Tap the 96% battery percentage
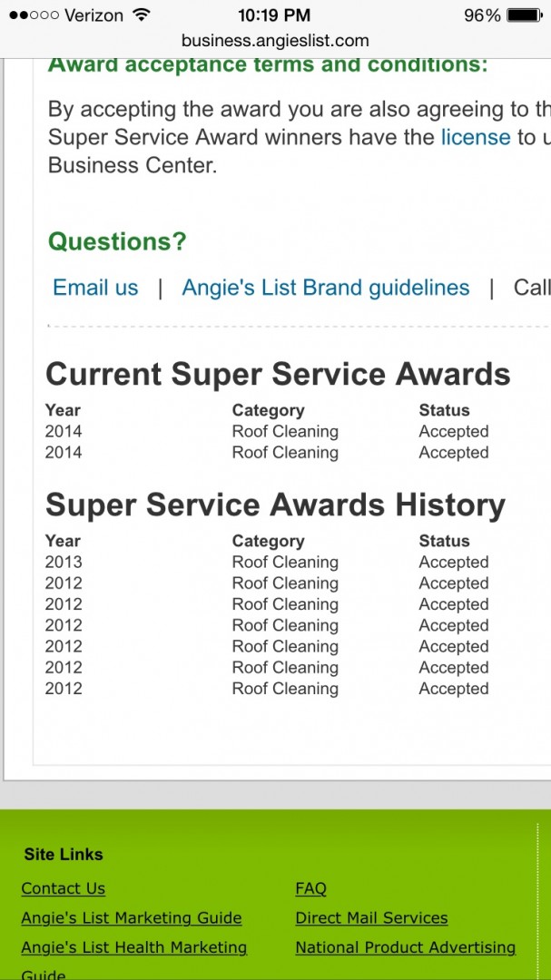Viewport: 551px width, 980px height. pyautogui.click(x=482, y=15)
